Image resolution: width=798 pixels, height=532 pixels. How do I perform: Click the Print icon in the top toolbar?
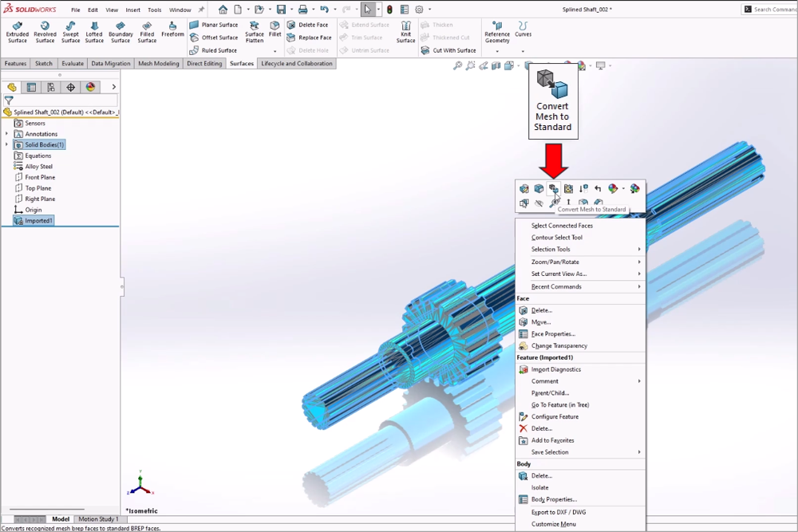[x=302, y=9]
